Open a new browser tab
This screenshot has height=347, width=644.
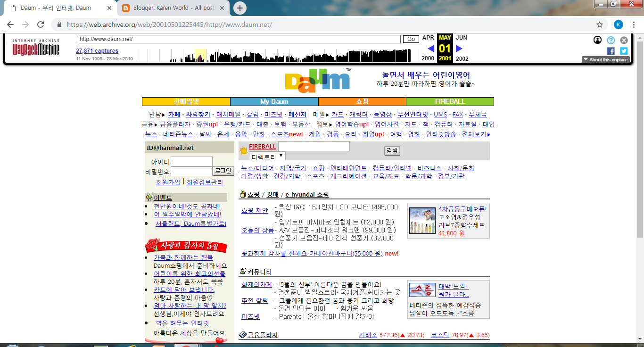pyautogui.click(x=240, y=8)
